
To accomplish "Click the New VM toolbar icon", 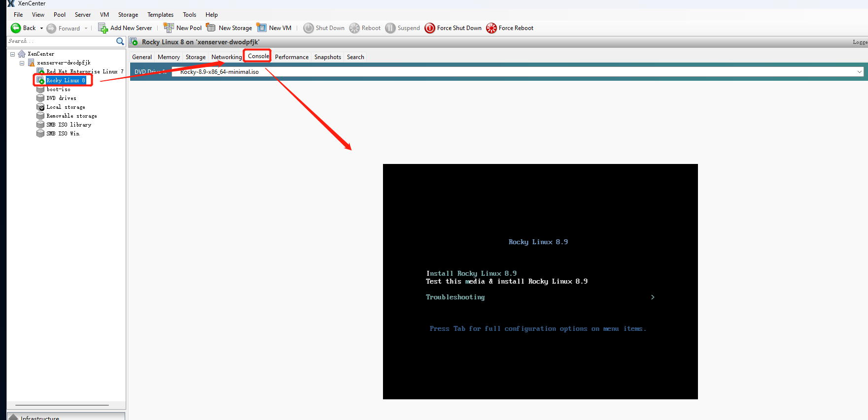I will (262, 28).
